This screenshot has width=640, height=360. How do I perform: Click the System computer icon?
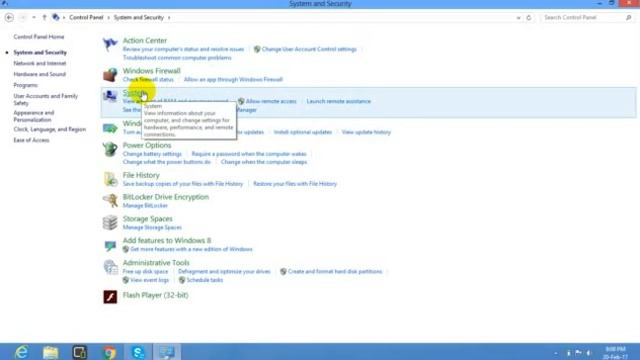[110, 96]
